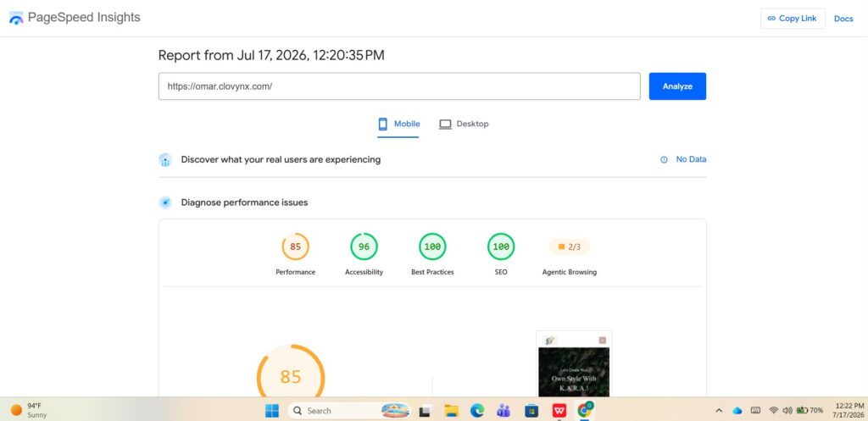Click the blue Analyze button

tap(677, 86)
